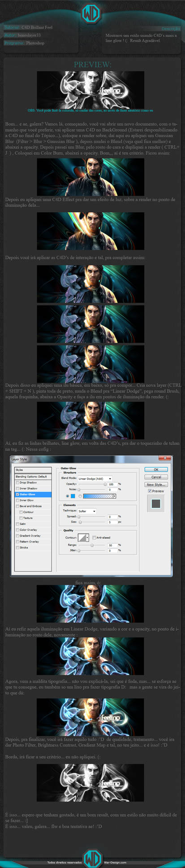This screenshot has width=185, height=868.
Task: Click the 'C4D Brillant Feel' tutorial title
Action: 37,27
